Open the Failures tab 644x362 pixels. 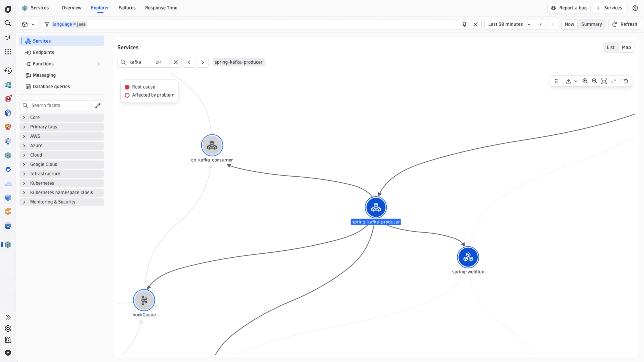coord(127,8)
